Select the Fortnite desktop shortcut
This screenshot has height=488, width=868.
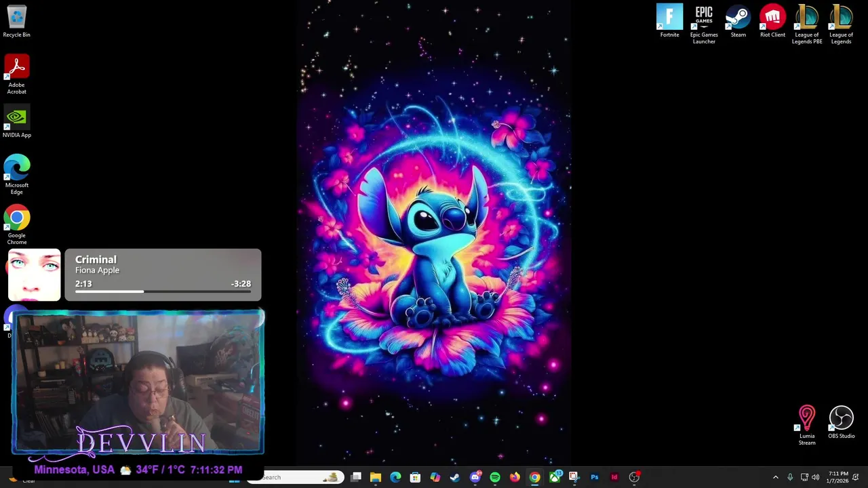(669, 21)
